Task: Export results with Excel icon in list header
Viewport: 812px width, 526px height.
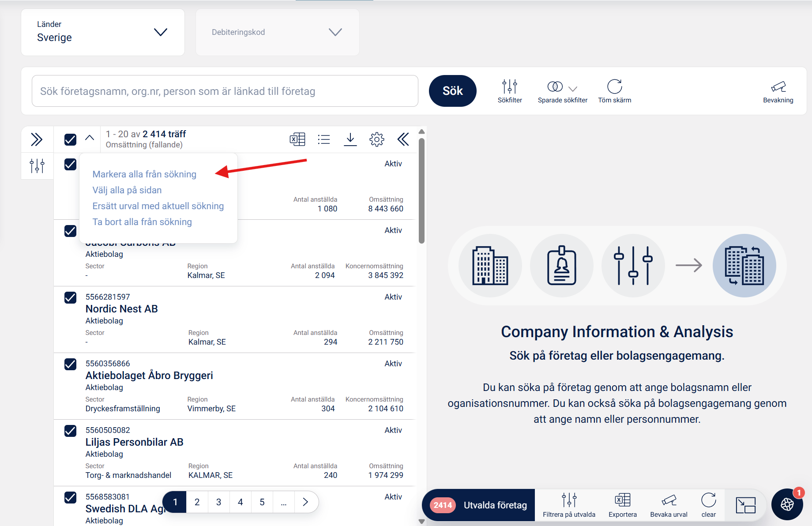Action: tap(297, 139)
